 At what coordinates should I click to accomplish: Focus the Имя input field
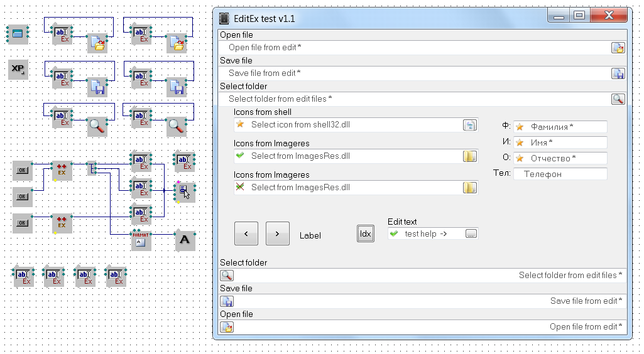click(x=560, y=142)
